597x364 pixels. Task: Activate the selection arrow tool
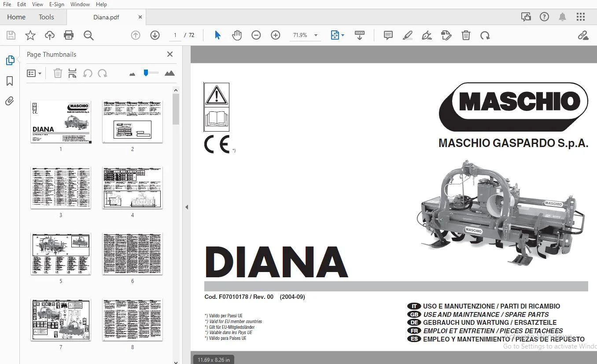(x=217, y=35)
